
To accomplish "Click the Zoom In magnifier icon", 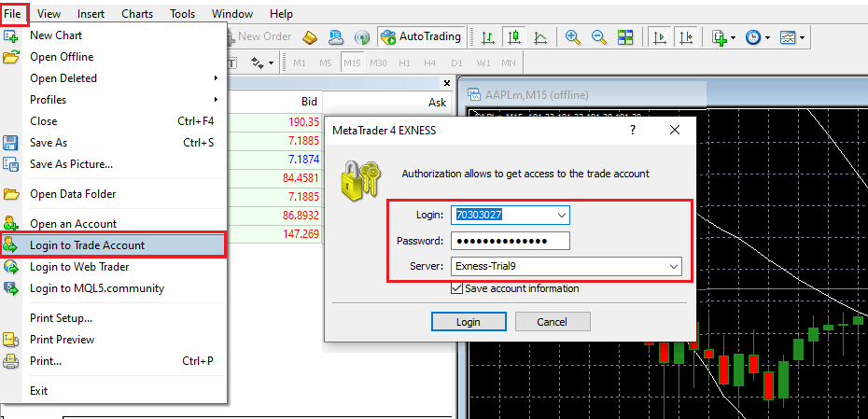I will point(573,37).
